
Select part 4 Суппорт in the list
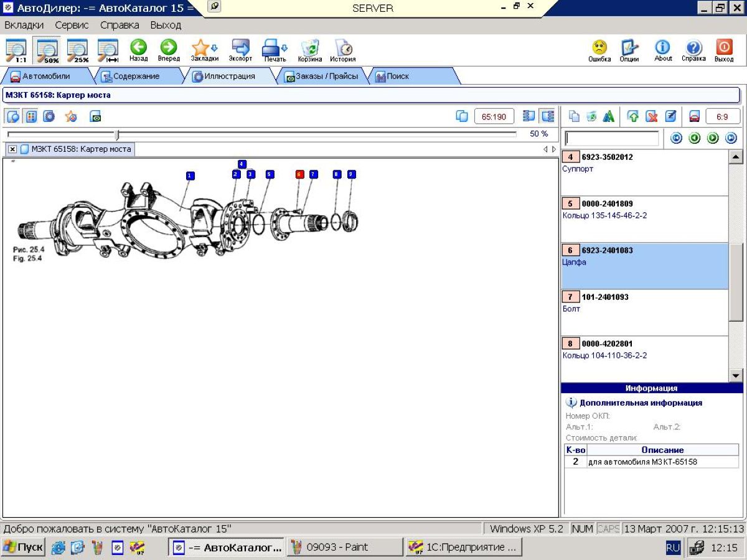click(644, 172)
